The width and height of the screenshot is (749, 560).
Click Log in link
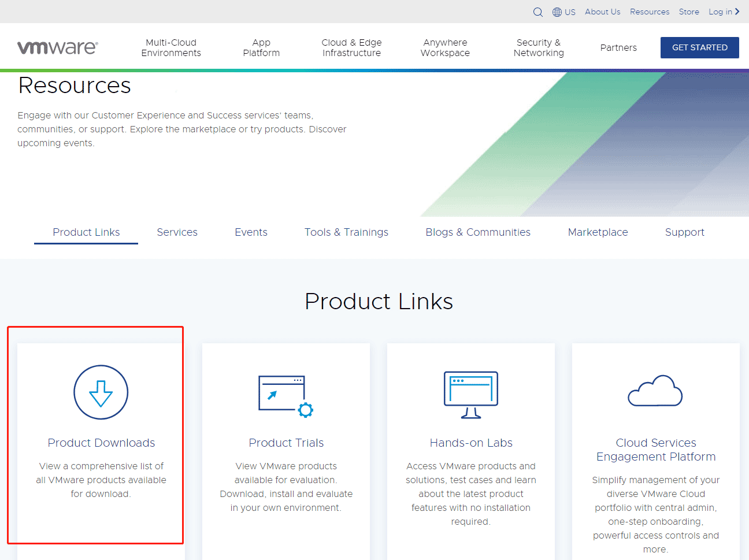pyautogui.click(x=720, y=12)
